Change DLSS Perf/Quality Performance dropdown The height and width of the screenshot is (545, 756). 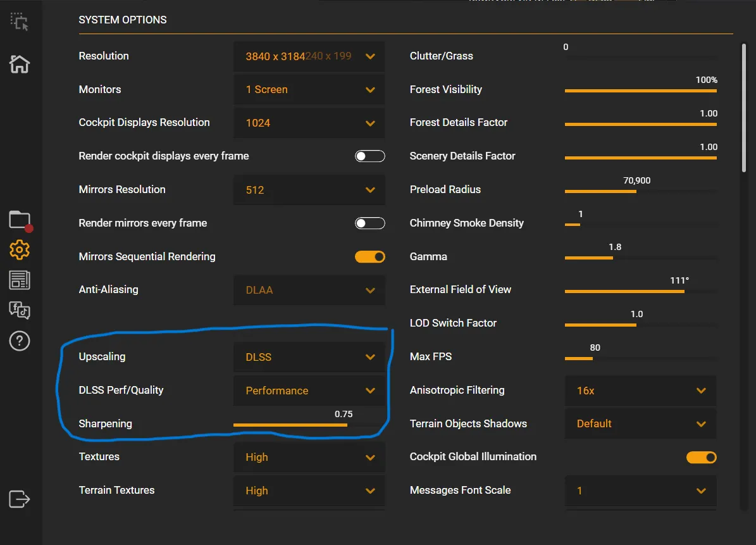pos(309,391)
